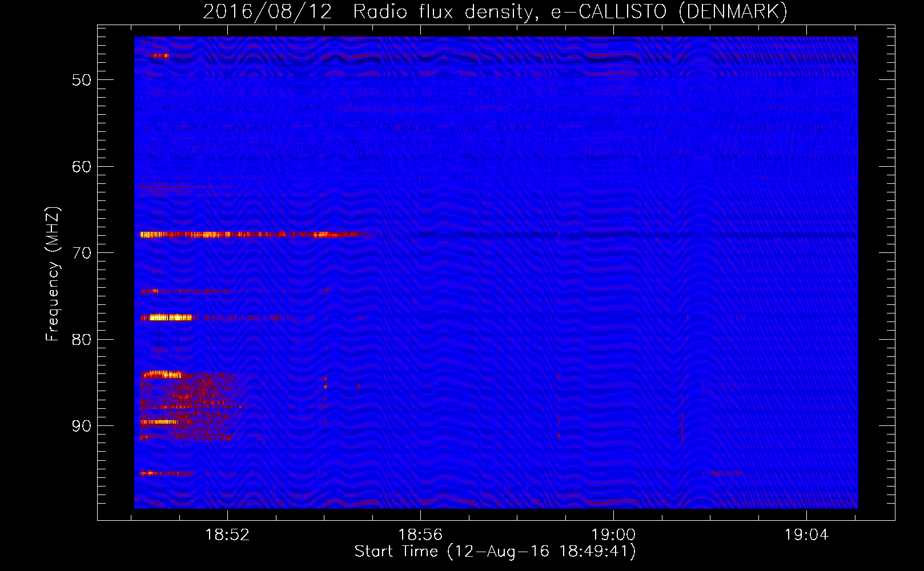Image resolution: width=924 pixels, height=571 pixels.
Task: Click the 60 frequency tick label
Action: (x=82, y=167)
